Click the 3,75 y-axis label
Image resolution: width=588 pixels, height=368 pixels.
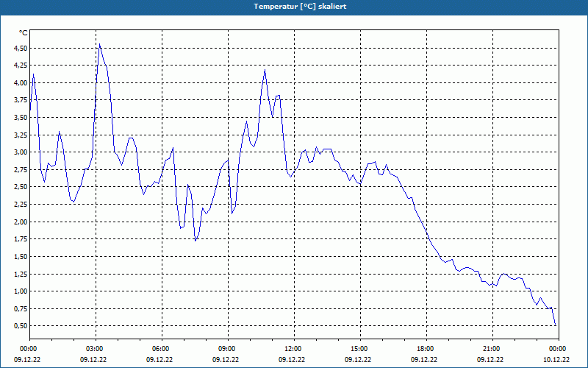pos(21,100)
